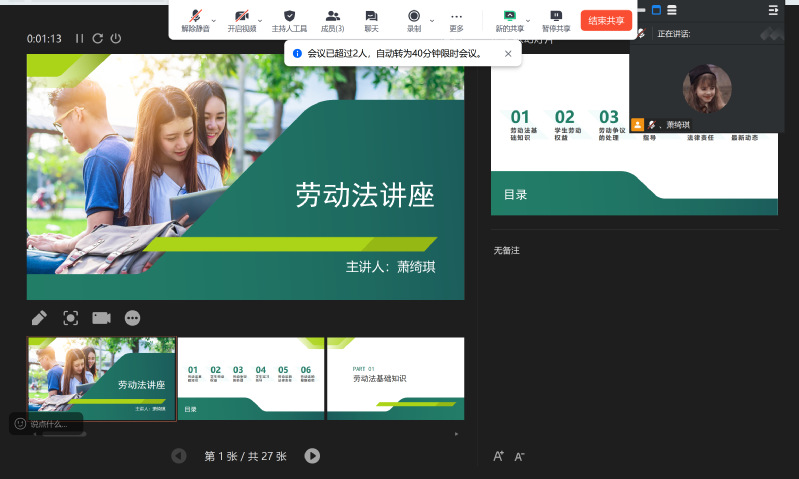Screen dimensions: 799x479
Task: Pause screen sharing (暂停共享)
Action: pos(556,20)
